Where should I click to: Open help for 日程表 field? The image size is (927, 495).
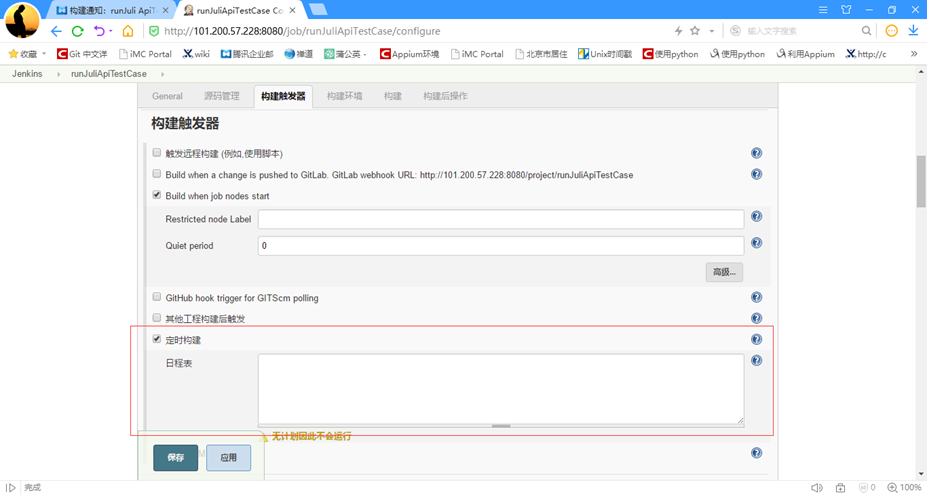click(756, 361)
